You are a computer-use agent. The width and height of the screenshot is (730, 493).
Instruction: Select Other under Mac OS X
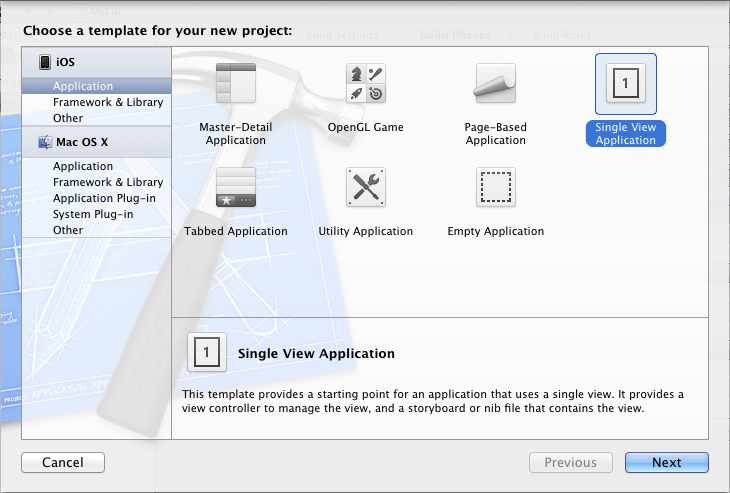(96, 230)
